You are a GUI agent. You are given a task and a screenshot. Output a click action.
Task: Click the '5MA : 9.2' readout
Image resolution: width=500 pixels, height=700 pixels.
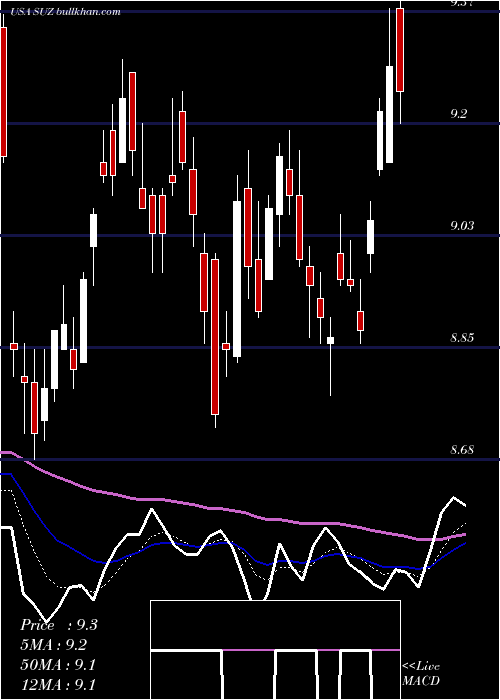[54, 645]
